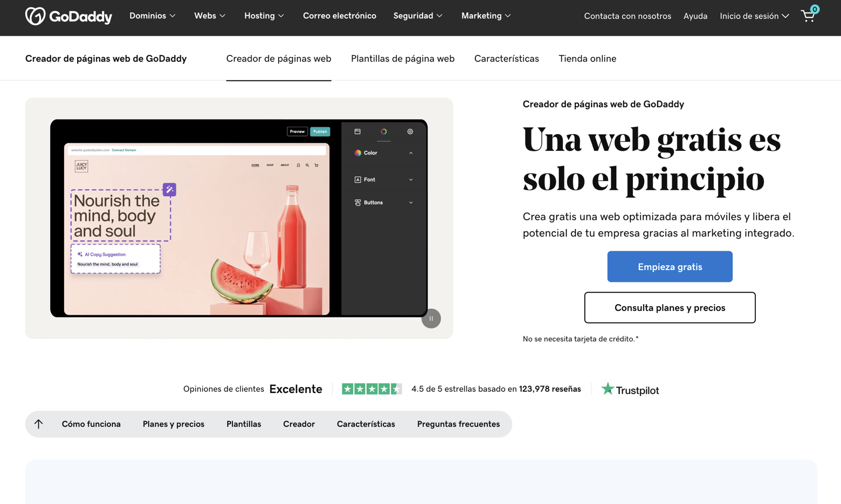Click the Preview button in demo image
This screenshot has width=841, height=504.
coord(297,132)
